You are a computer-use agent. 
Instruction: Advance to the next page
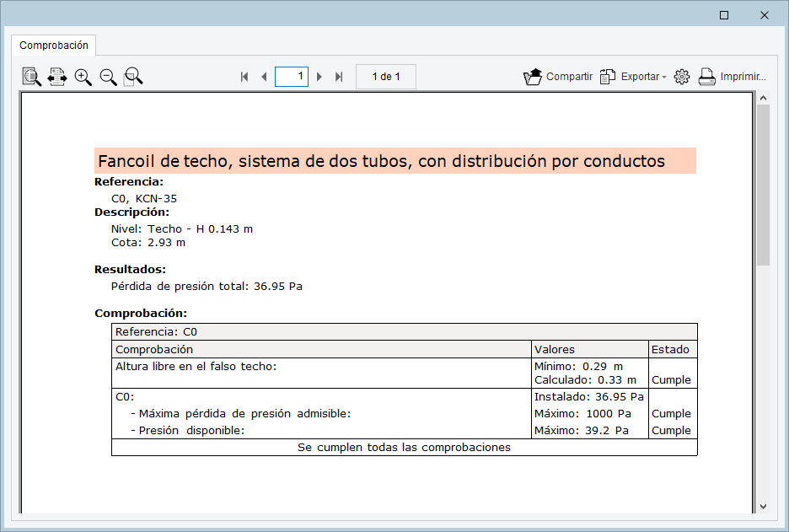(319, 77)
